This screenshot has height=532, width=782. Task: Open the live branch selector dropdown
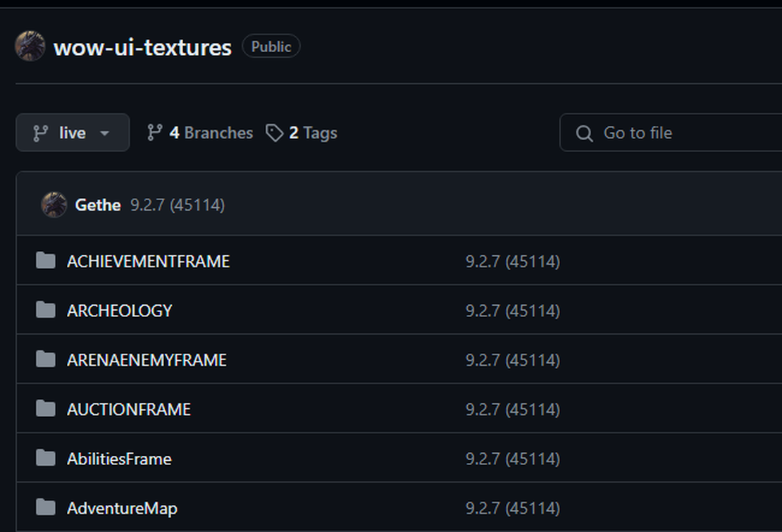[73, 133]
